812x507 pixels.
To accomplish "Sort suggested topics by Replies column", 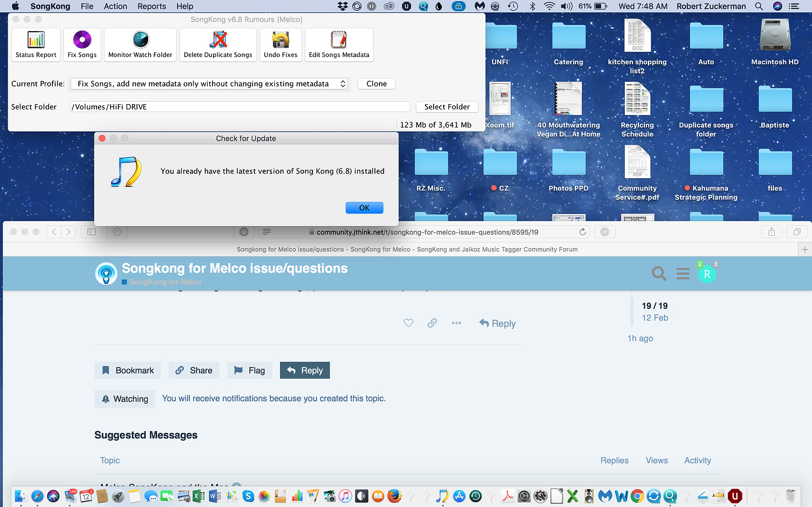I will pyautogui.click(x=614, y=461).
